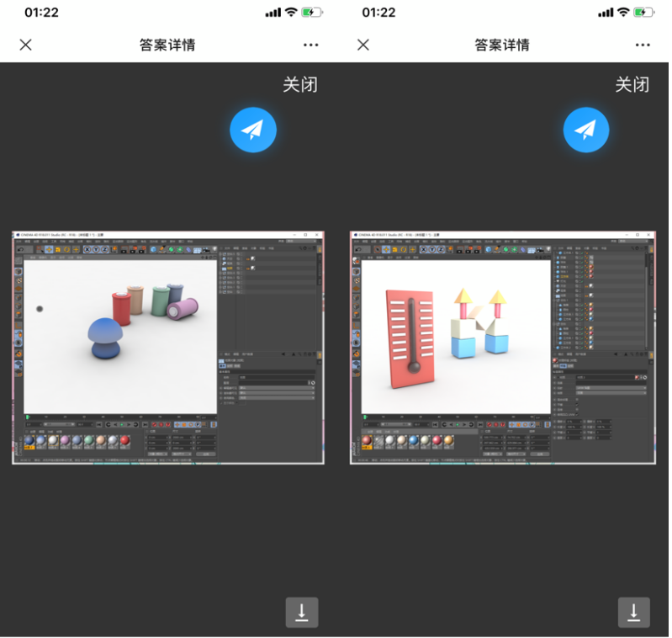Download the mushroom render using the left download icon
This screenshot has height=638, width=672.
pos(302,612)
